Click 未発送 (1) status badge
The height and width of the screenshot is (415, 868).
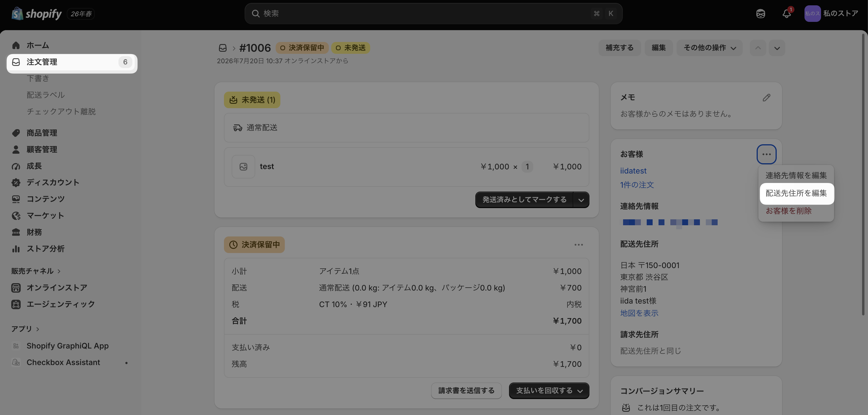click(x=252, y=100)
